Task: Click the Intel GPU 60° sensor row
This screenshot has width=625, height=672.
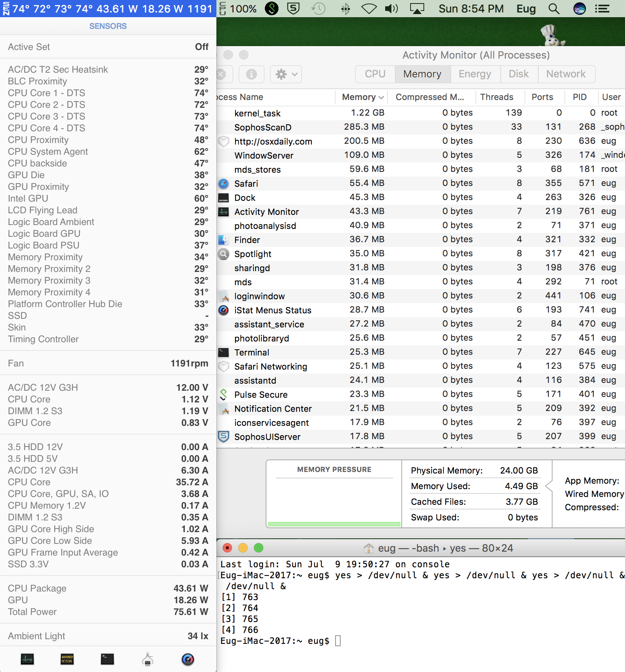Action: tap(108, 198)
